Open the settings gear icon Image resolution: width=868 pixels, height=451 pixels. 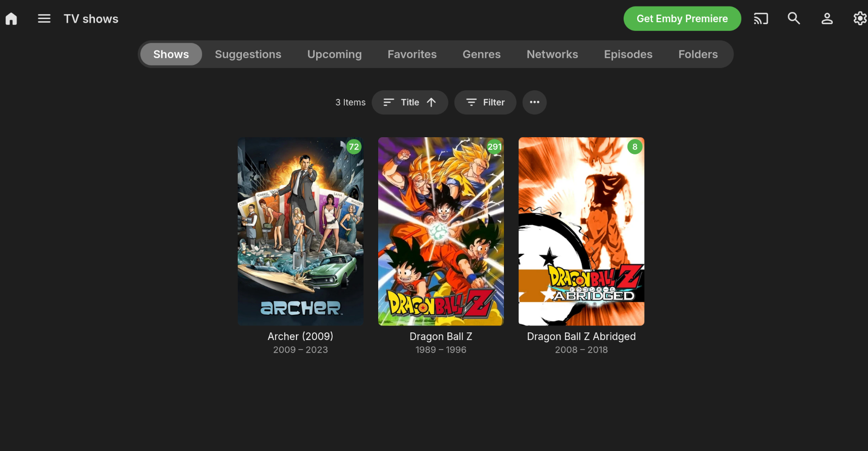click(860, 19)
